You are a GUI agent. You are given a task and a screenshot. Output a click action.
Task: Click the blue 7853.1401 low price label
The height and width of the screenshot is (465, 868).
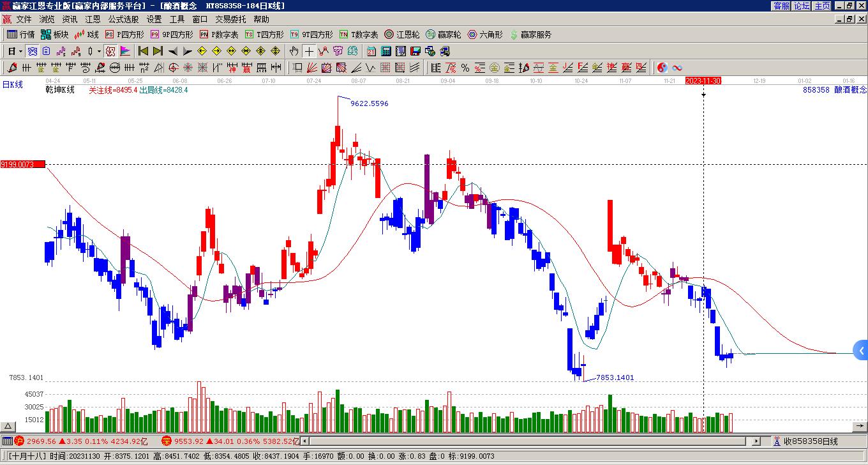pyautogui.click(x=615, y=377)
